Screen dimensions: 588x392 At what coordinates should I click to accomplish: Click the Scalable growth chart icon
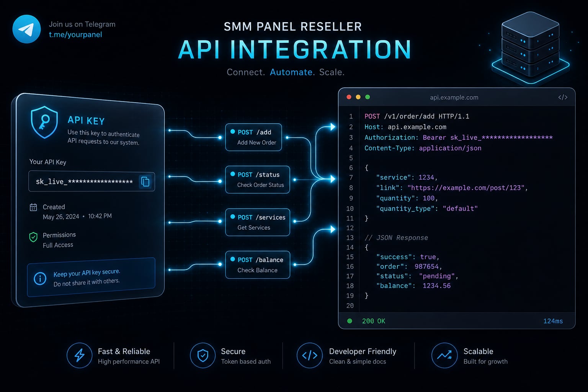(x=444, y=355)
